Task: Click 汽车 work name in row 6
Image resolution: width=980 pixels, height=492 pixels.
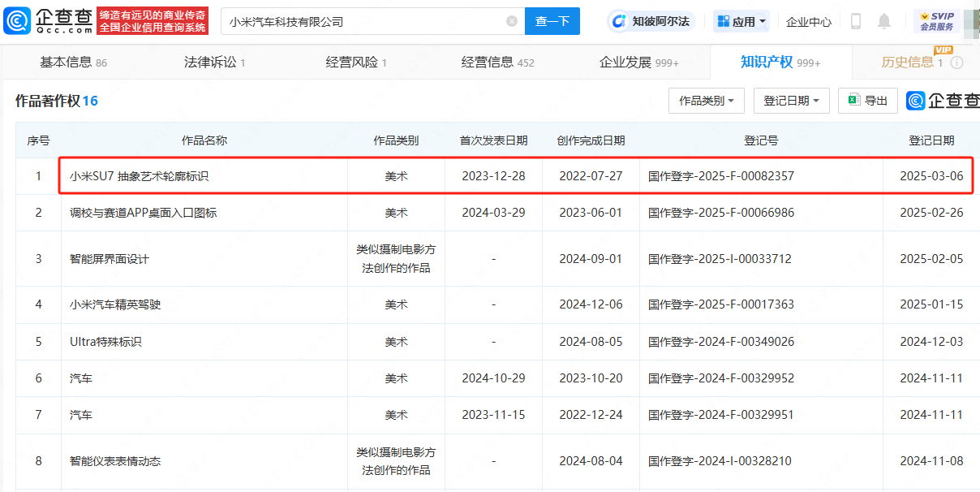Action: pyautogui.click(x=81, y=378)
